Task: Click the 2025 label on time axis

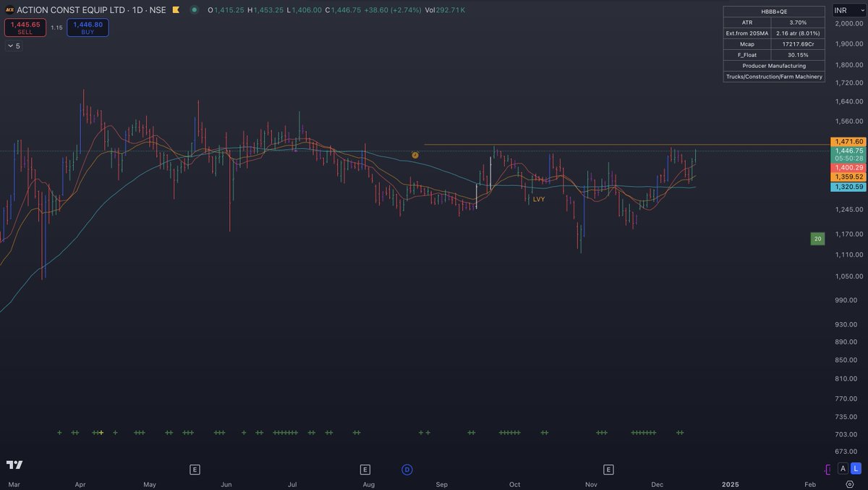Action: [x=731, y=484]
